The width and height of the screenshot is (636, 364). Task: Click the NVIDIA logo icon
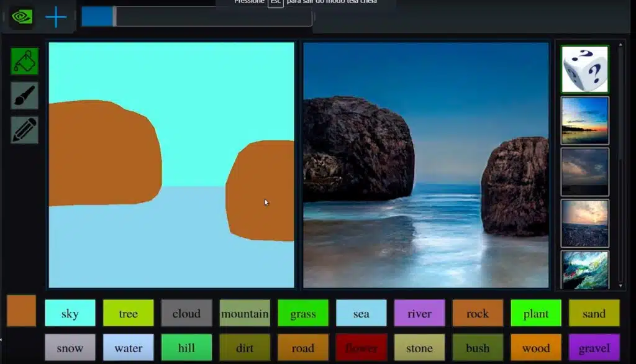pyautogui.click(x=22, y=17)
